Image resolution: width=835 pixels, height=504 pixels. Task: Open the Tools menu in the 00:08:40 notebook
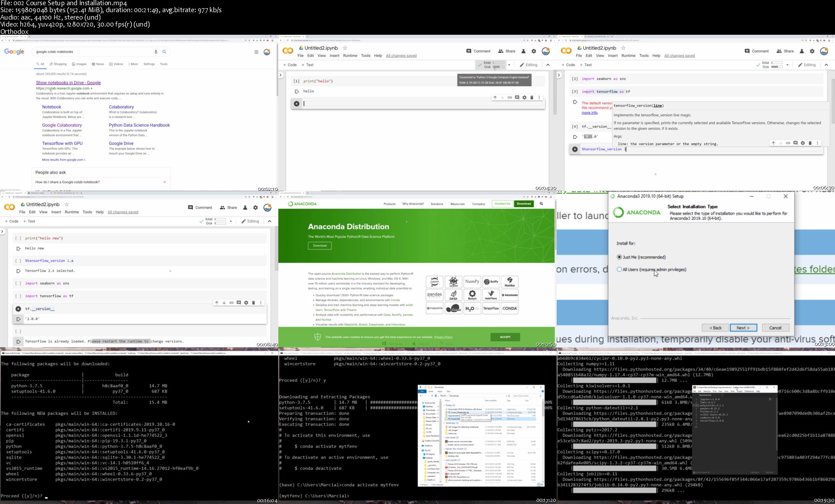tap(87, 212)
